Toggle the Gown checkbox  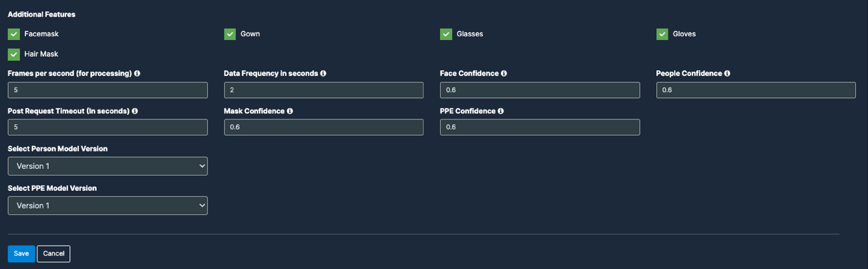(230, 34)
